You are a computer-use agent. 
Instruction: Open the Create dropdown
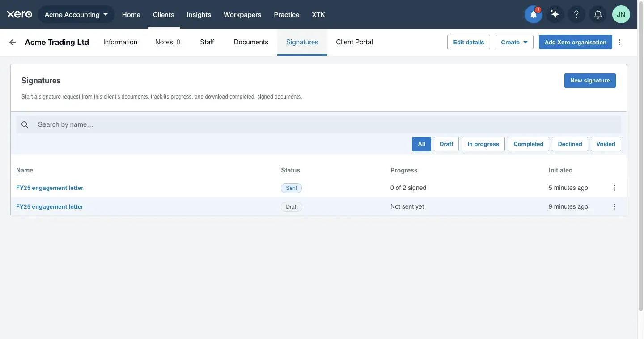tap(514, 42)
